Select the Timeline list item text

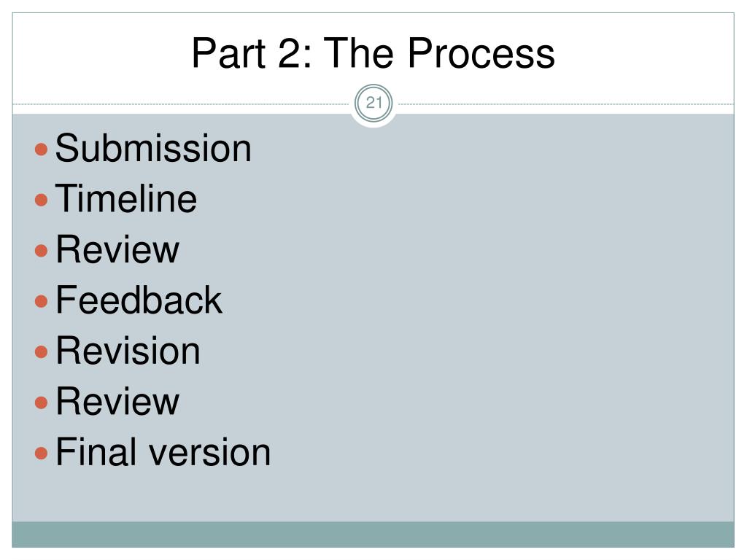click(126, 198)
